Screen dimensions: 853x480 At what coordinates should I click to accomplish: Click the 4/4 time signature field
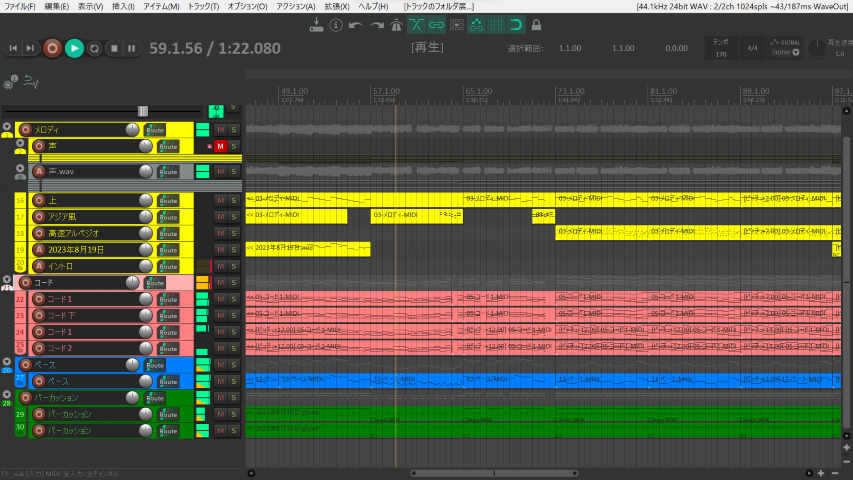(x=752, y=48)
